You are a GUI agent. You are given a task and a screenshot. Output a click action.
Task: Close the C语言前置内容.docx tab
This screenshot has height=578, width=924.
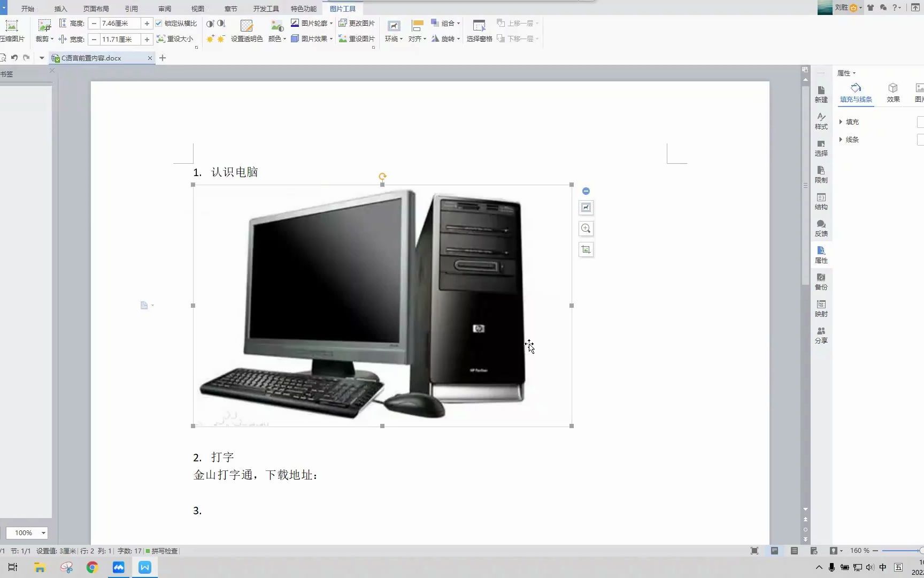point(150,58)
